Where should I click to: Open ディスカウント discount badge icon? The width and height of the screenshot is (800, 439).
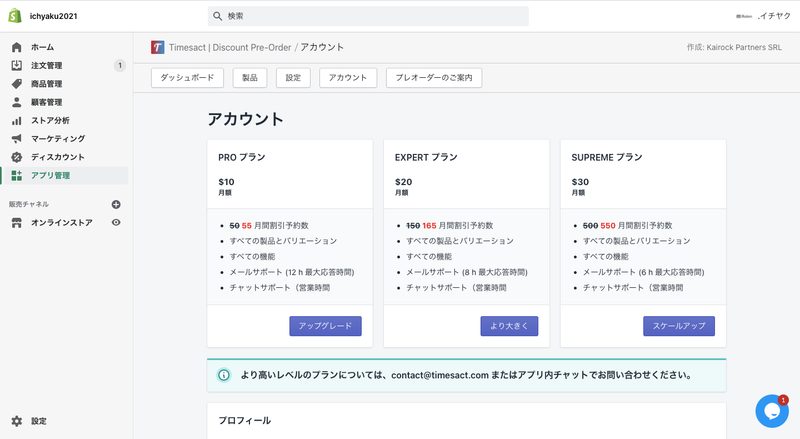point(17,157)
